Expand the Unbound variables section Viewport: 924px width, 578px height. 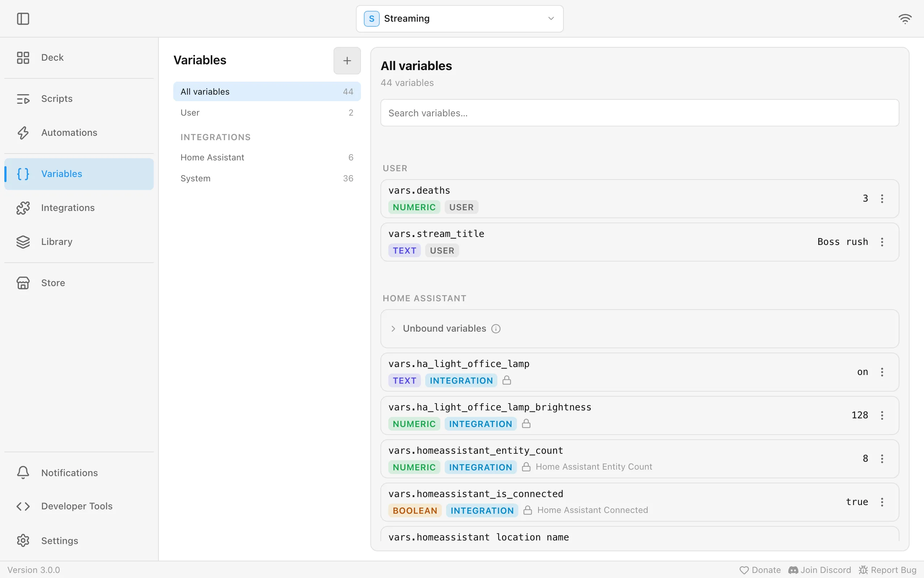(393, 329)
